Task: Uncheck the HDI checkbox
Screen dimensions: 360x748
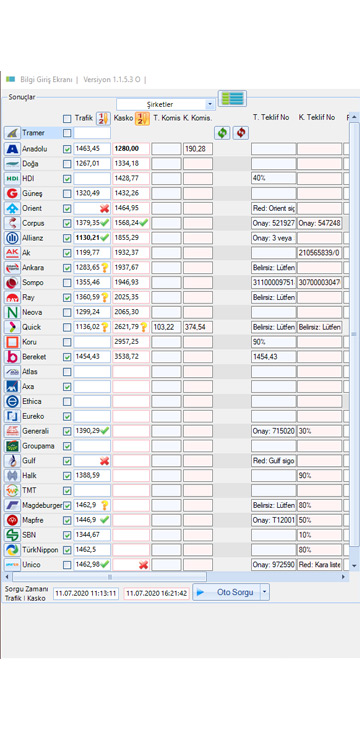Action: coord(67,178)
